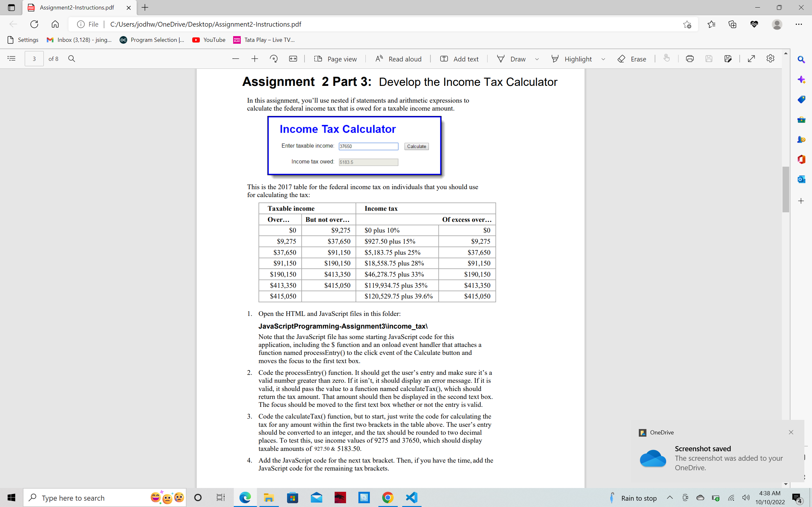Image resolution: width=812 pixels, height=507 pixels.
Task: Switch to the Assignment2-Instructions.pdf tab
Action: click(x=76, y=7)
